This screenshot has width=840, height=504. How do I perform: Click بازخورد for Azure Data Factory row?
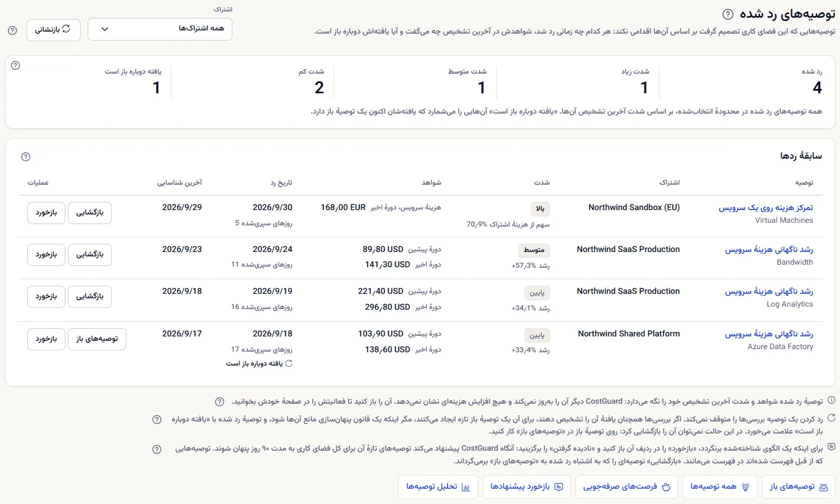point(46,339)
